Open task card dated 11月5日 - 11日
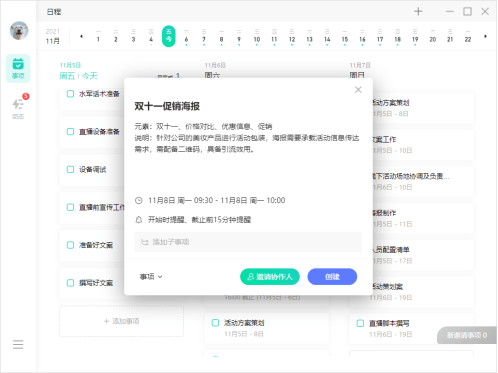The width and height of the screenshot is (498, 373). [x=423, y=218]
